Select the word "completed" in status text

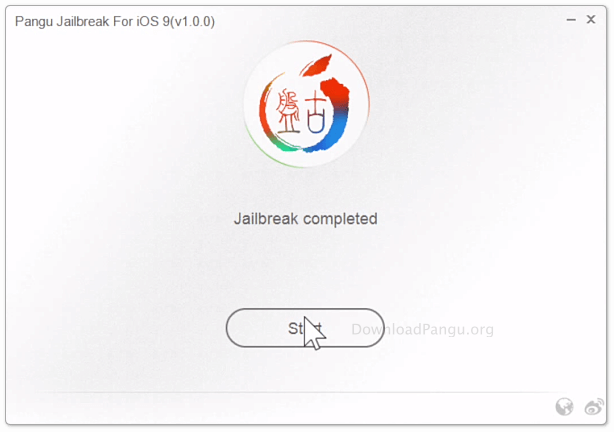click(x=340, y=219)
